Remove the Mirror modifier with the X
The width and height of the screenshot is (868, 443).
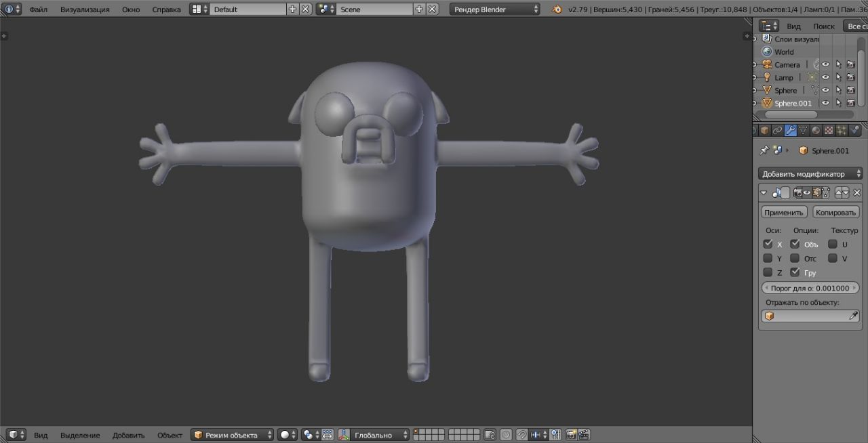[x=856, y=193]
